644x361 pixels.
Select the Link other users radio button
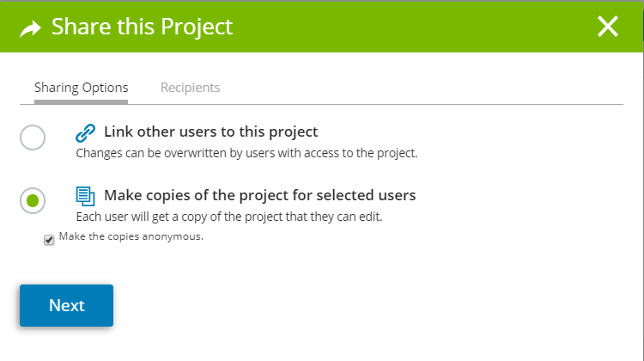[x=33, y=138]
